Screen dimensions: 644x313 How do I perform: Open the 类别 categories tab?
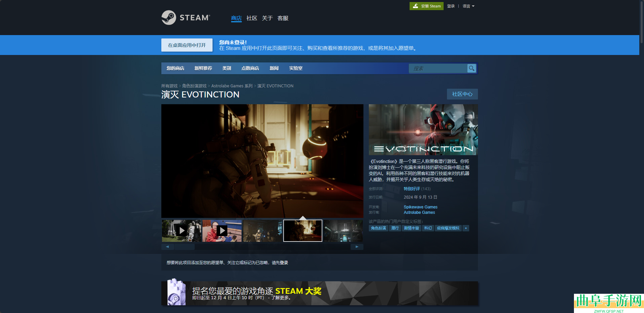point(227,68)
